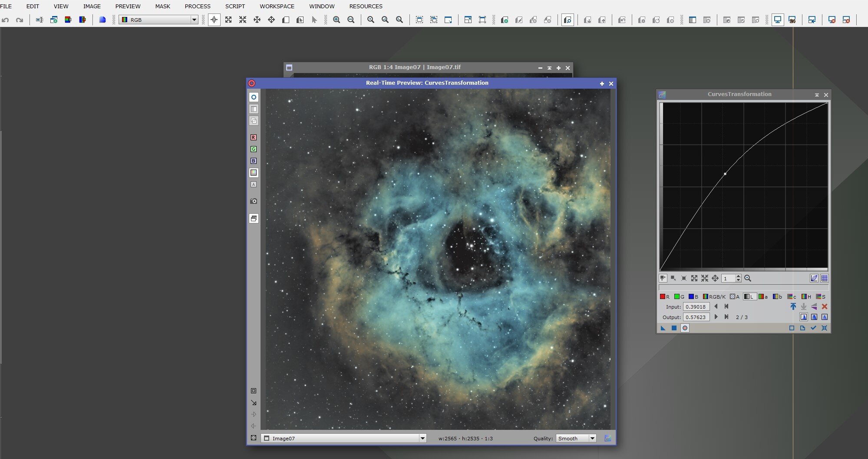Click the curve magnifier zoom icon
The image size is (868, 459).
(x=748, y=279)
